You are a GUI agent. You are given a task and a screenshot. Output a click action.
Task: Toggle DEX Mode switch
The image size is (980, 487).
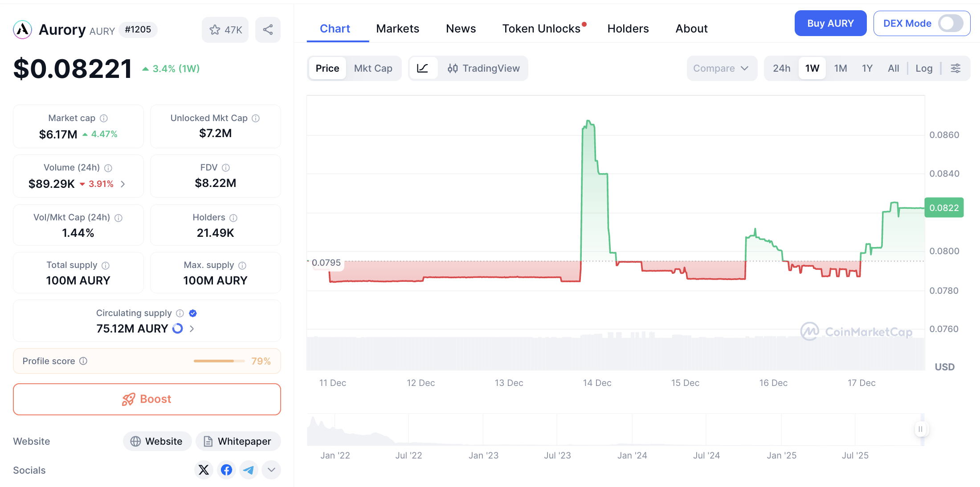coord(951,23)
